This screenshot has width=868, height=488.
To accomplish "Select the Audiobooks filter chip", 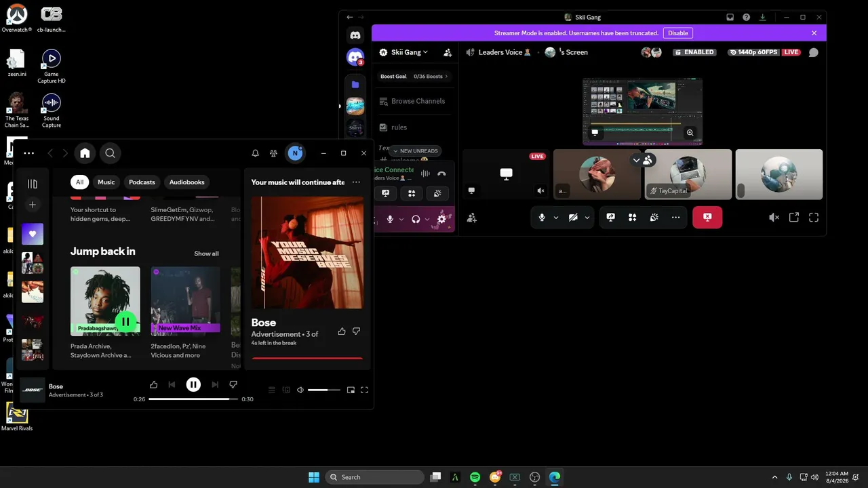I will [x=186, y=182].
